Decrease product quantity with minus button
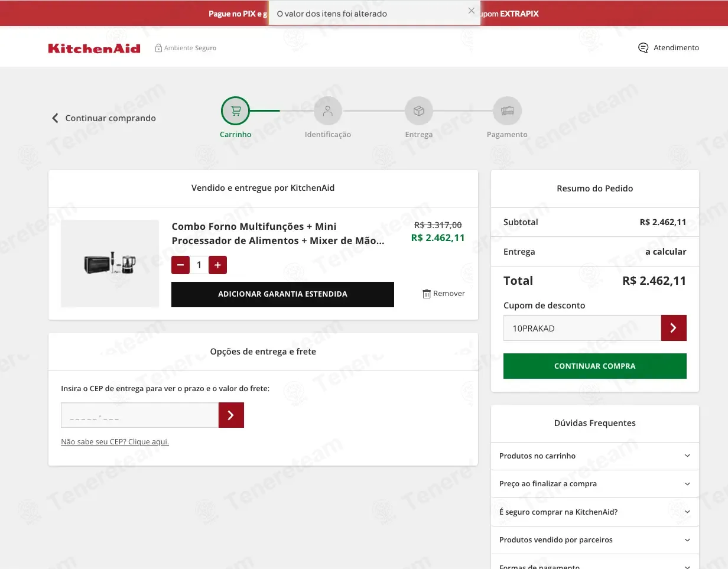 tap(180, 265)
